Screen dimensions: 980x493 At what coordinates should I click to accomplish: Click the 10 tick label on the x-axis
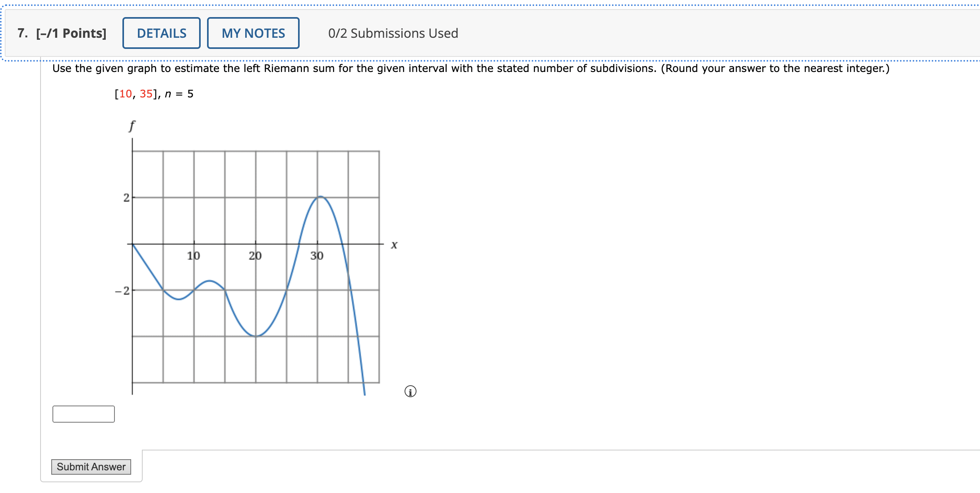[193, 256]
